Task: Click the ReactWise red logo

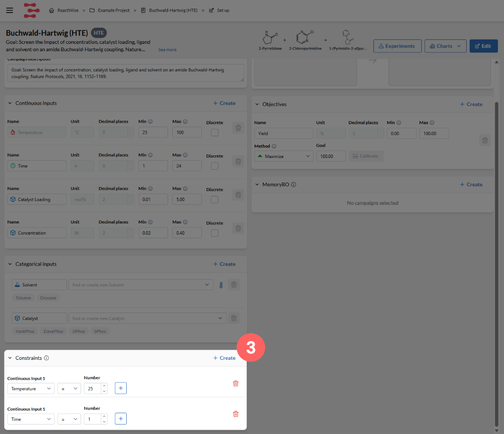Action: coord(32,10)
